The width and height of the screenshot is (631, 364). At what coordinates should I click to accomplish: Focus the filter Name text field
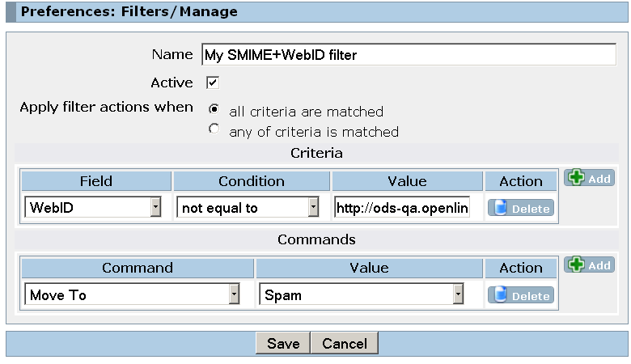[x=409, y=54]
